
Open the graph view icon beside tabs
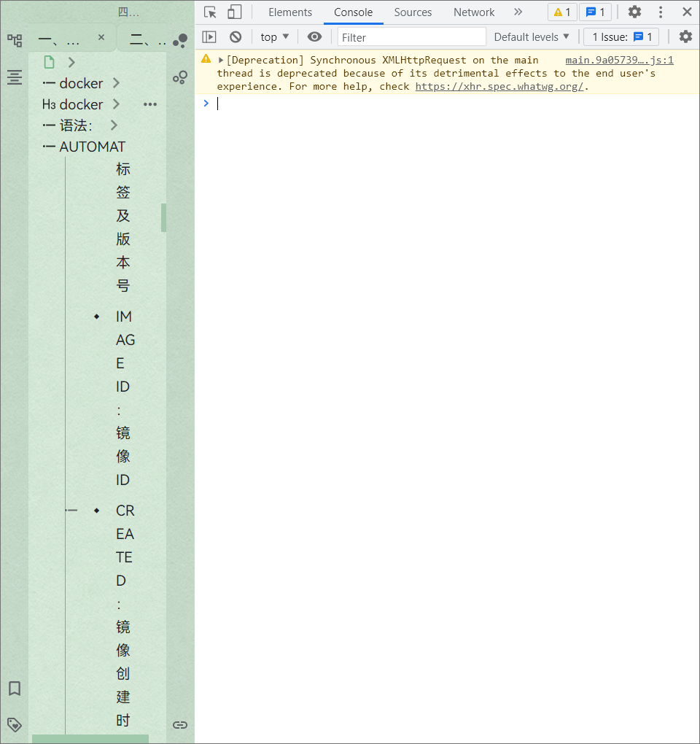[180, 41]
